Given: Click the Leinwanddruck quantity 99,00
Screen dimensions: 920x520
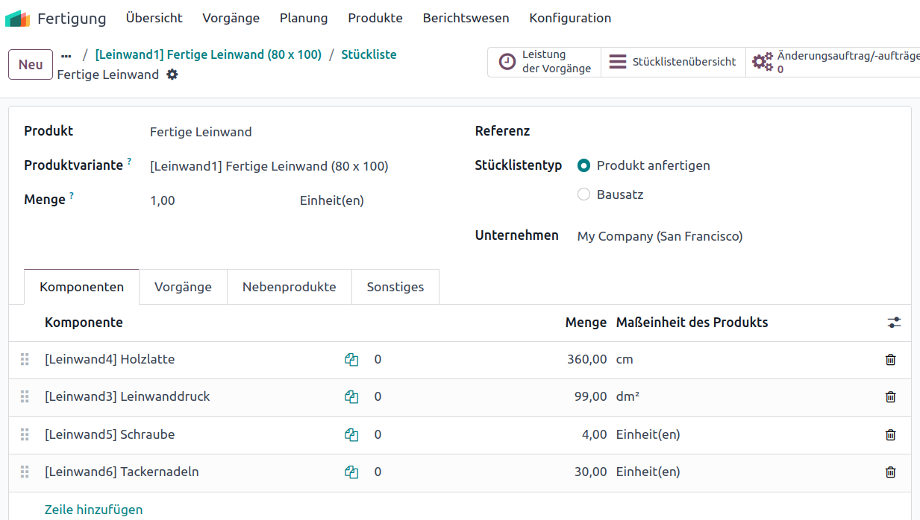Looking at the screenshot, I should (590, 397).
